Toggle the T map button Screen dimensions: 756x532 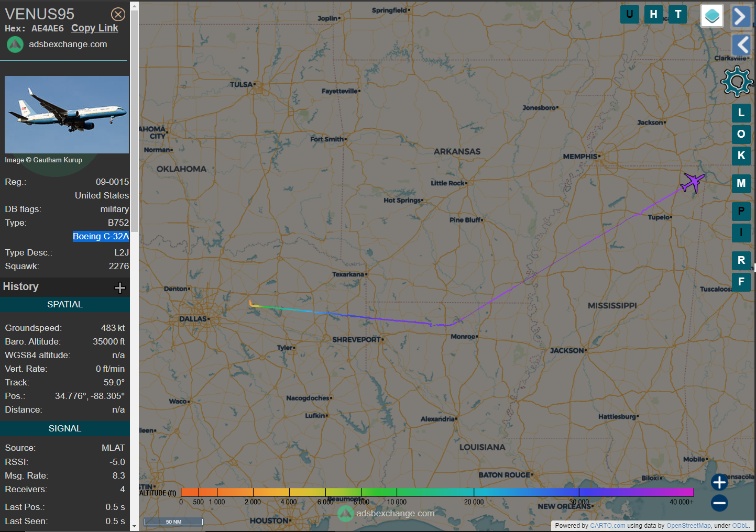(678, 14)
